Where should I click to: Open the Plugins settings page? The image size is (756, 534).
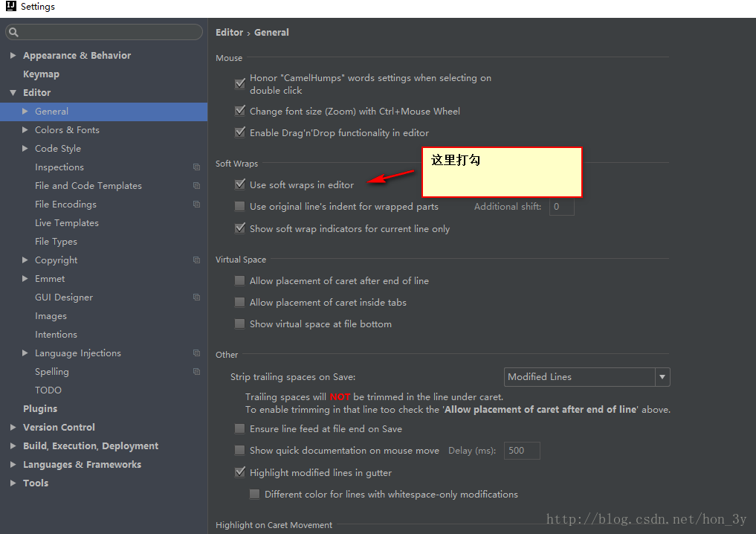(x=40, y=408)
